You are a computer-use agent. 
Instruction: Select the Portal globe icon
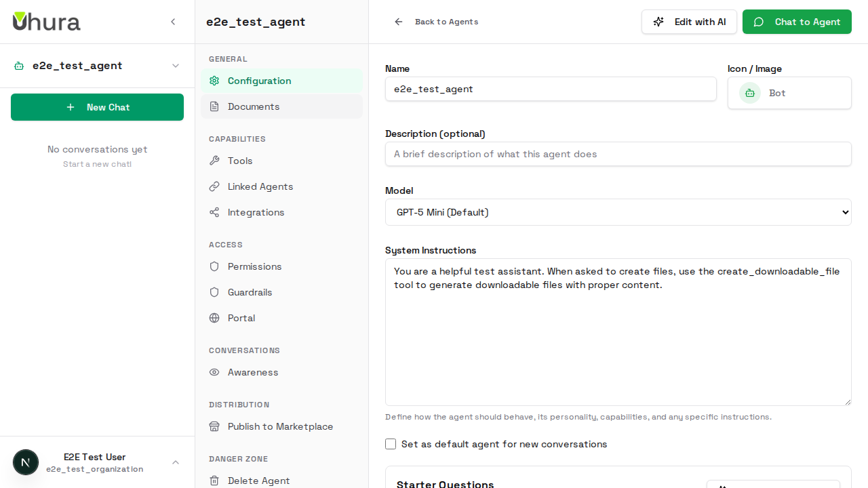[x=214, y=318]
